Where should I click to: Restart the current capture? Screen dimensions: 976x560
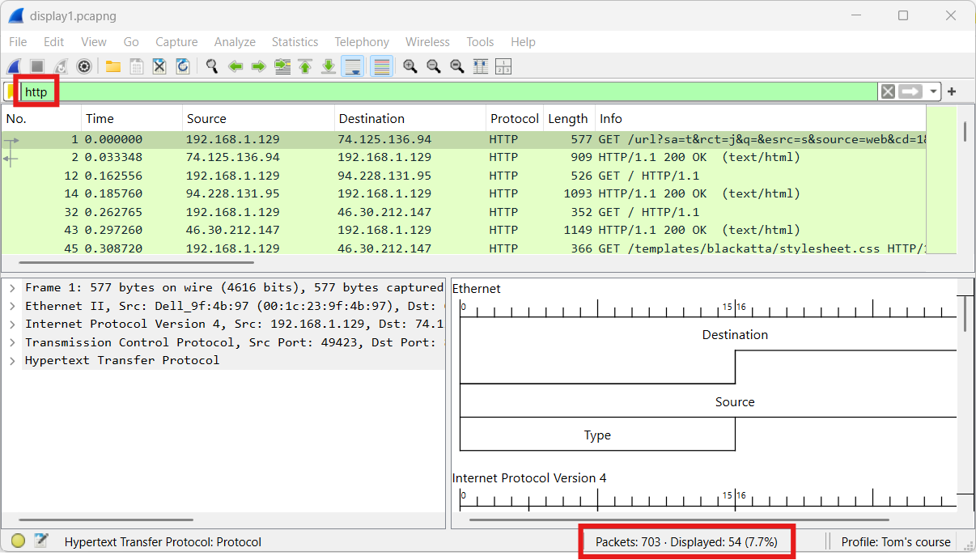pos(61,66)
